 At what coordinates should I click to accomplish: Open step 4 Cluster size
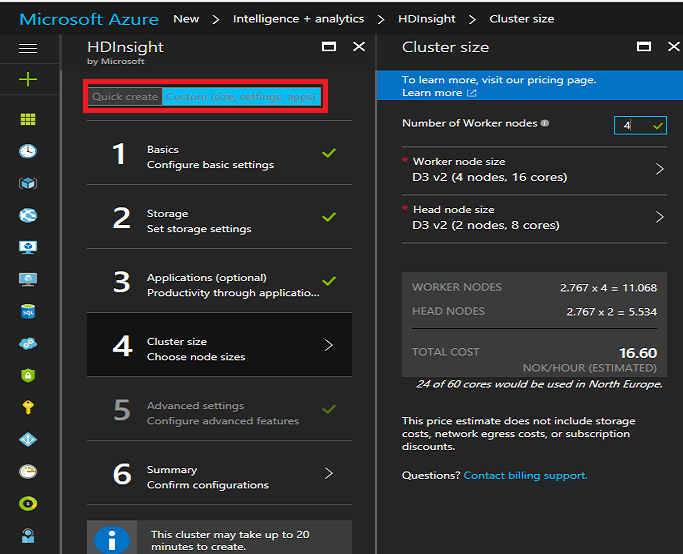click(219, 346)
